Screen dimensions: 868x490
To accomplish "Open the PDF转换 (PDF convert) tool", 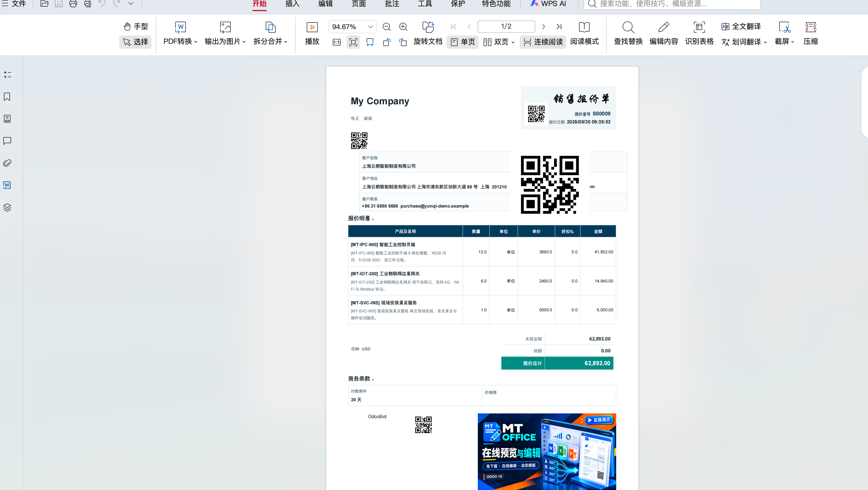I will click(x=180, y=34).
